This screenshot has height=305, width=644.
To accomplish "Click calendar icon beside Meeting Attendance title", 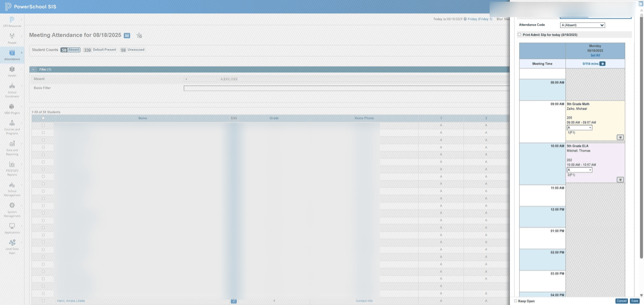I will point(127,36).
